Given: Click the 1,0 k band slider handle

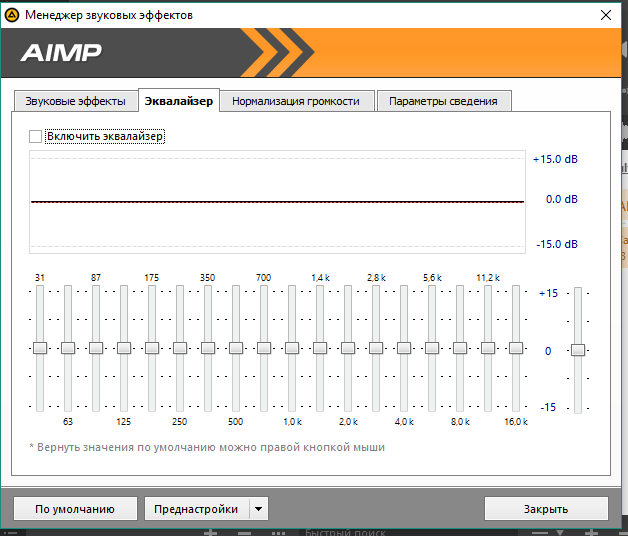Looking at the screenshot, I should point(292,348).
